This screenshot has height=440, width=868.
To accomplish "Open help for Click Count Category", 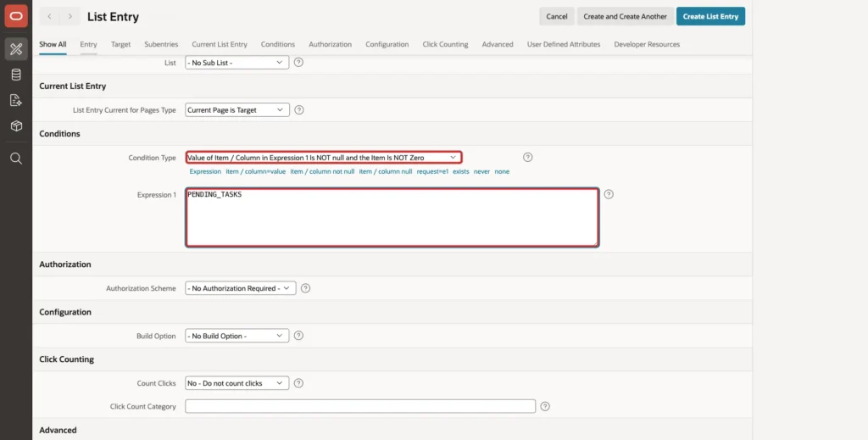I will point(545,406).
